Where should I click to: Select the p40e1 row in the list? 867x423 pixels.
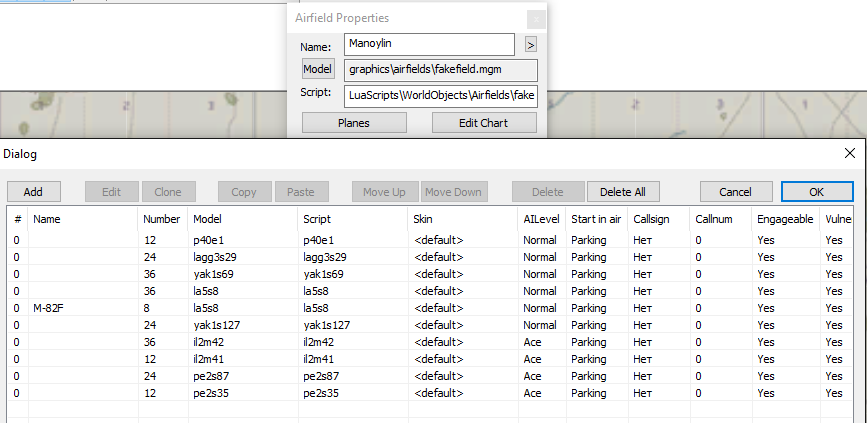[431, 240]
